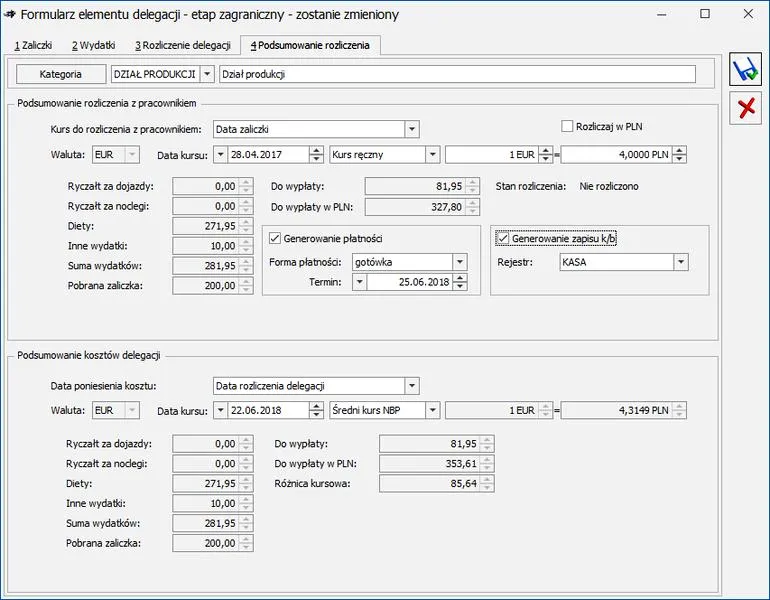Open the DZIAŁ PRODUKCJI category dropdown
Viewport: 770px width, 600px height.
[207, 74]
